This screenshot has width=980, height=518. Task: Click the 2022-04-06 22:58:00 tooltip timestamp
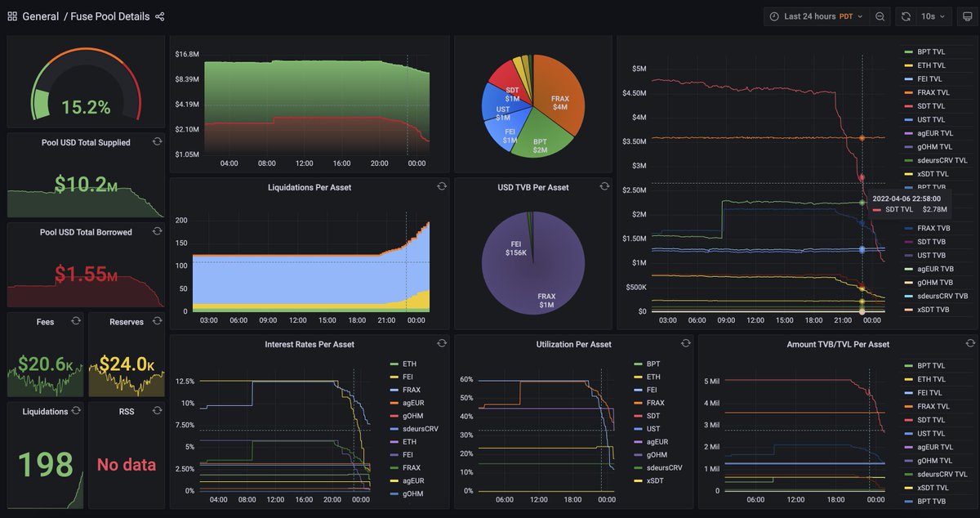[906, 199]
